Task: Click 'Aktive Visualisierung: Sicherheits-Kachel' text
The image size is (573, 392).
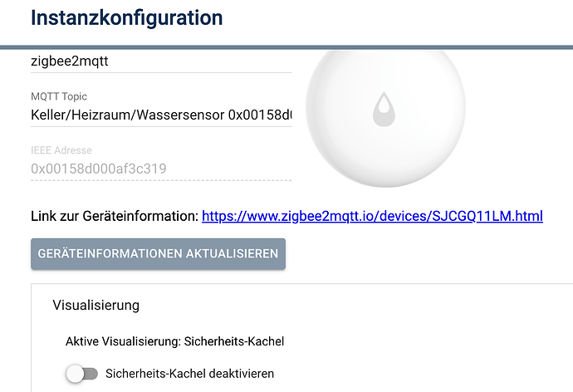Action: coord(174,341)
